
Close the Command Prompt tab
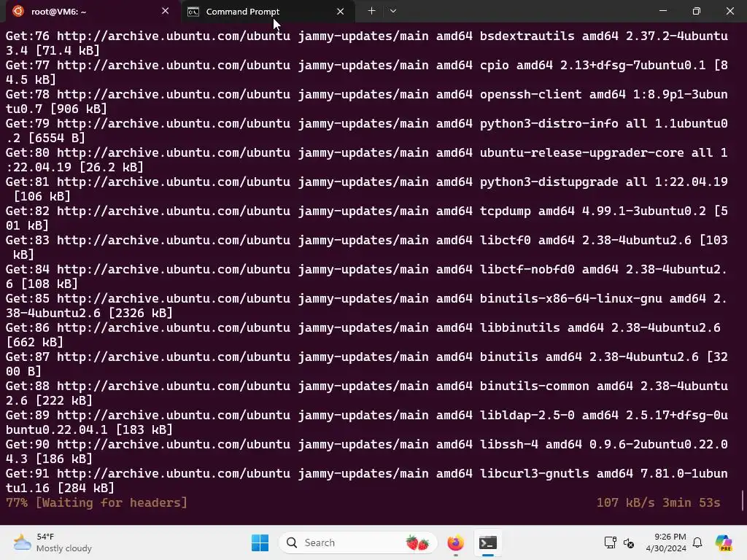click(x=340, y=12)
